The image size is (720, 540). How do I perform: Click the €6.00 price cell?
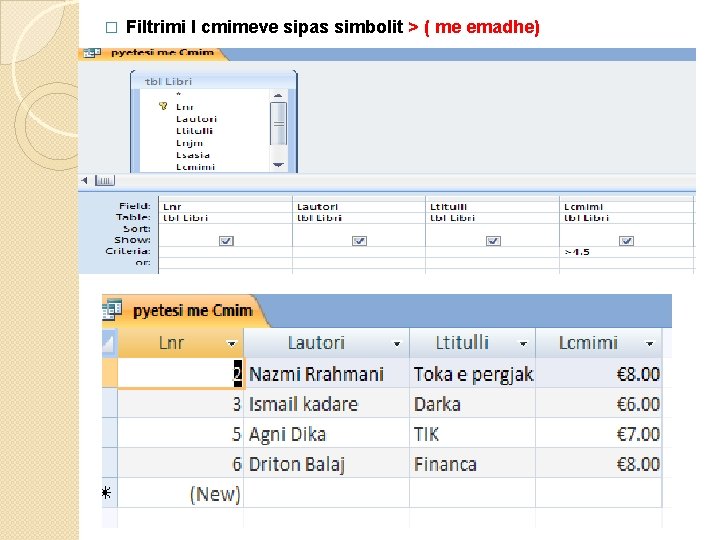[598, 404]
